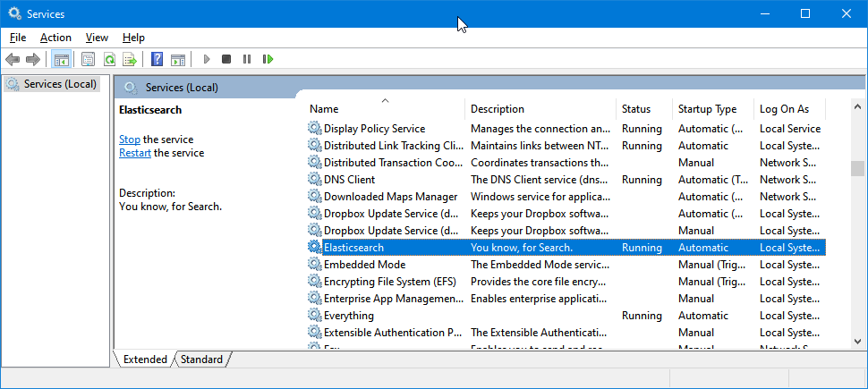Click 'You know, for Search.' description cell

522,248
